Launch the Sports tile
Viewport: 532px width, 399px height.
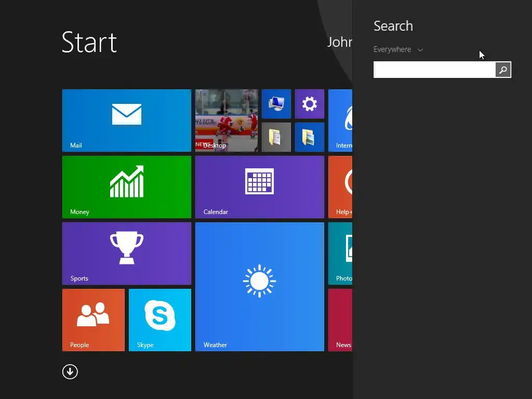tap(127, 254)
